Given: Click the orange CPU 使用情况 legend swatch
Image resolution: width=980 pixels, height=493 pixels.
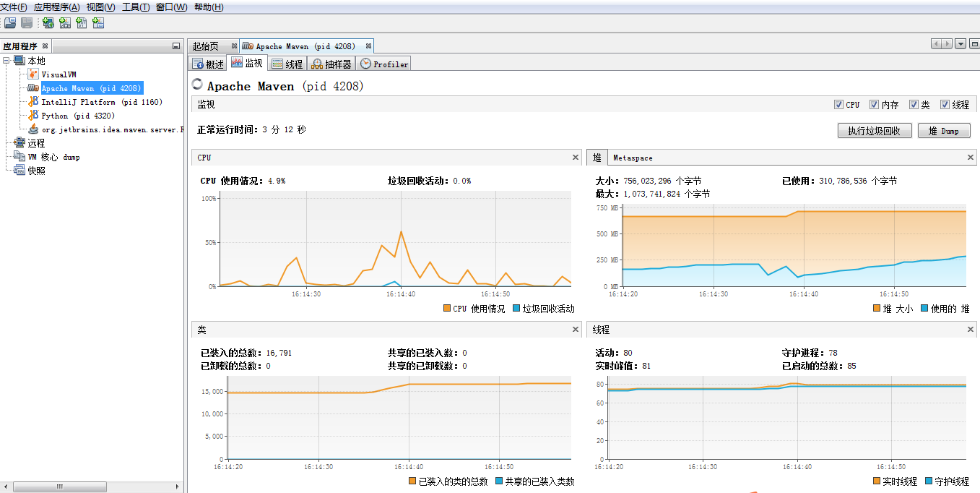Looking at the screenshot, I should (x=447, y=309).
